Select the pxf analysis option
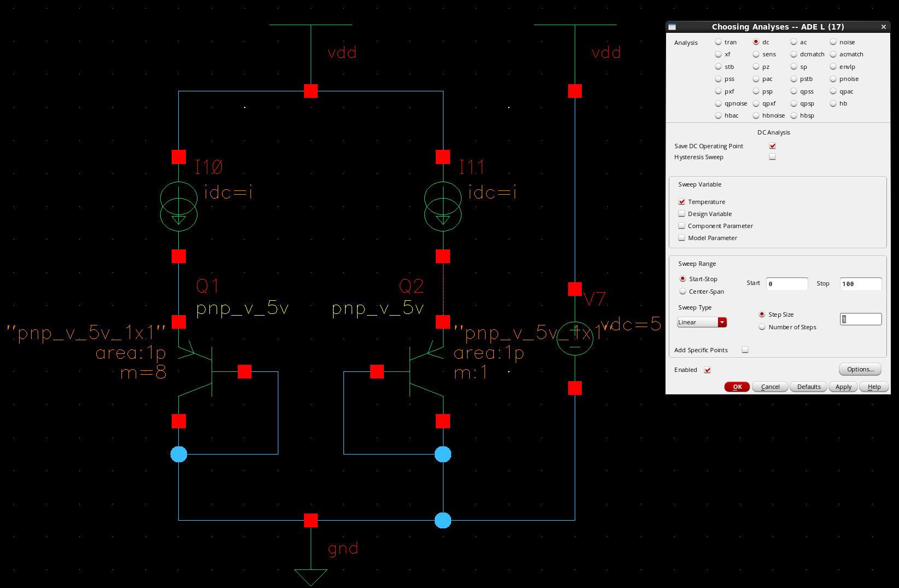Viewport: 899px width, 588px height. pos(719,91)
